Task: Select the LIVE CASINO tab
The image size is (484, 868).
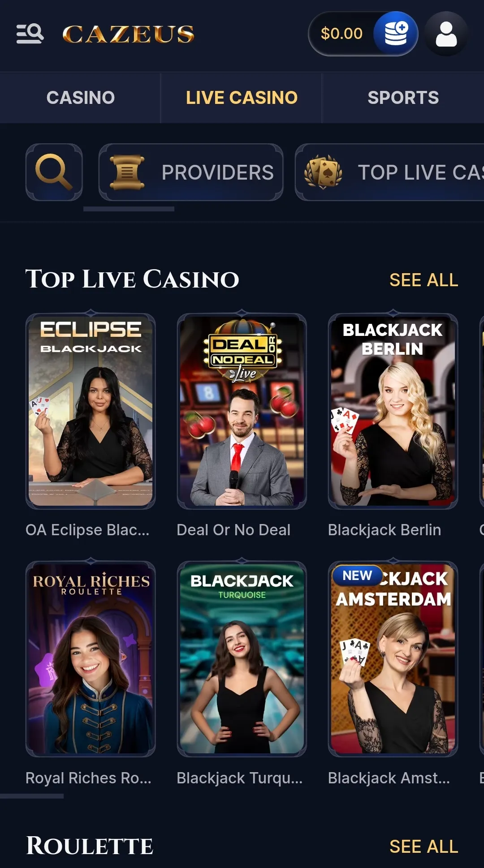Action: pos(242,98)
